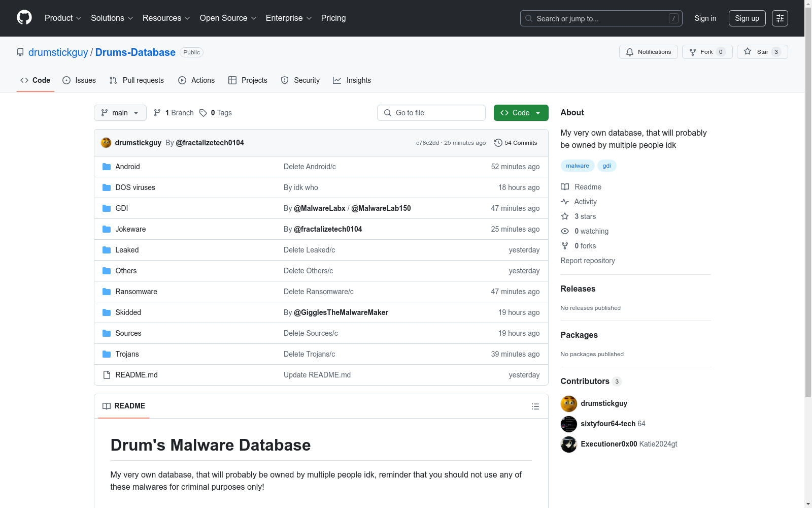The width and height of the screenshot is (812, 508).
Task: Expand the Solutions menu
Action: (x=112, y=18)
